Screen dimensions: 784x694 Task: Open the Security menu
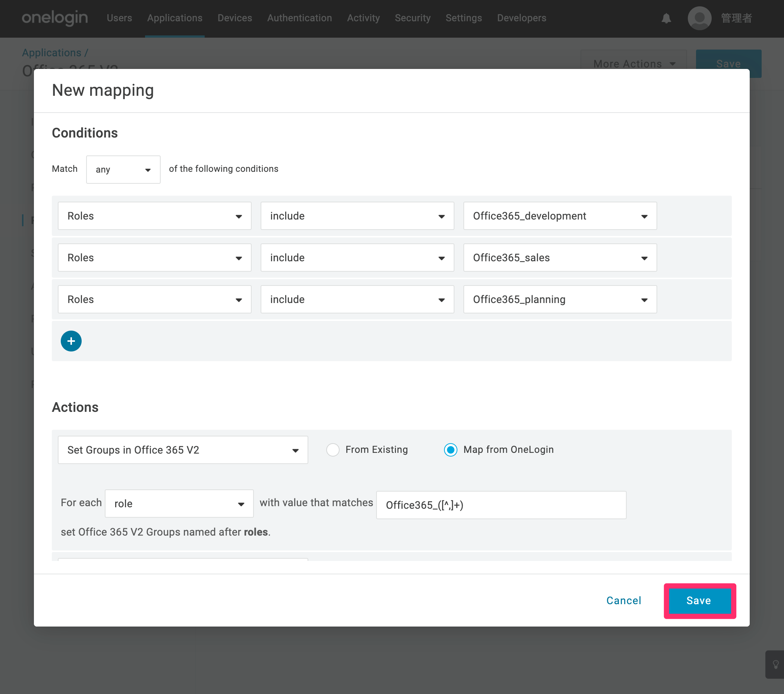tap(413, 18)
